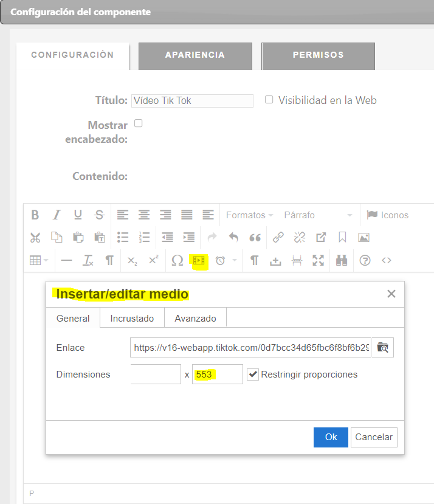
Task: Open the Avanzado tab in dialog
Action: pyautogui.click(x=196, y=318)
